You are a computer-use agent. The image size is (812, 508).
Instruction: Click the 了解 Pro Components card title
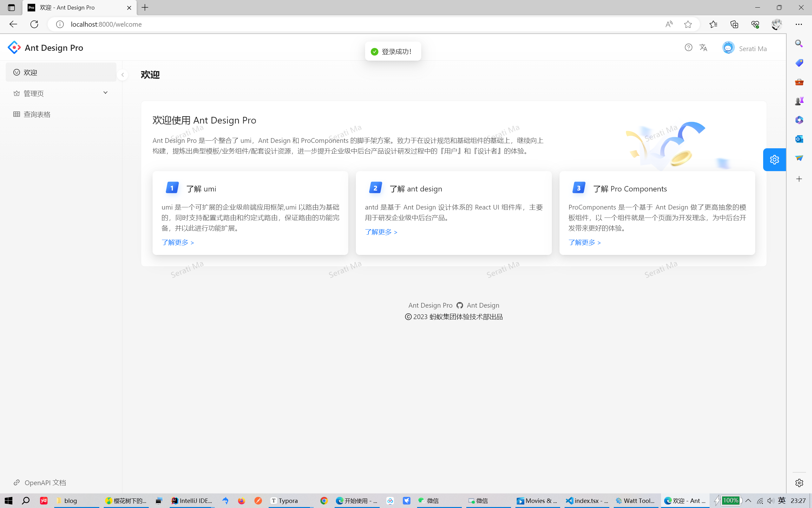coord(630,189)
